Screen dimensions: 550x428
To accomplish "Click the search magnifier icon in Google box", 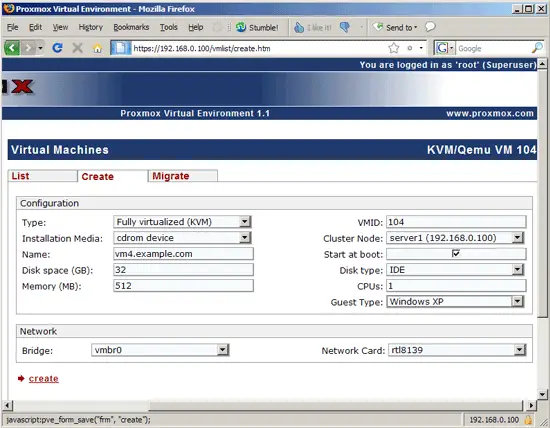I will tap(537, 48).
